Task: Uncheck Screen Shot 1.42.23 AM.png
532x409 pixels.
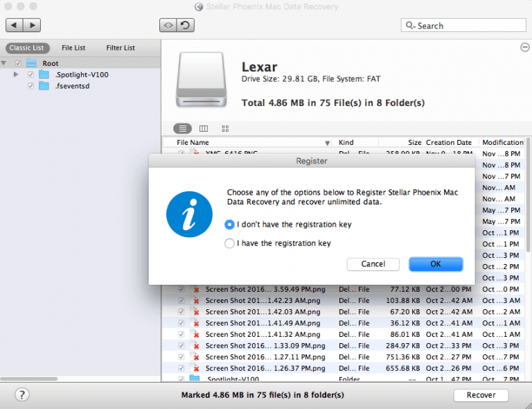Action: (x=181, y=300)
